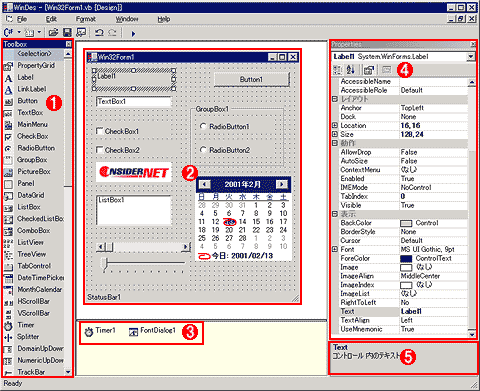Click the Visible property value True
Image resolution: width=480 pixels, height=391 pixels.
[x=407, y=205]
